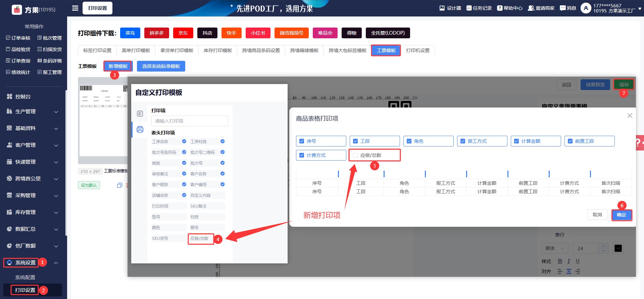
Task: Apply underline style in 表行 settings
Action: [578, 261]
